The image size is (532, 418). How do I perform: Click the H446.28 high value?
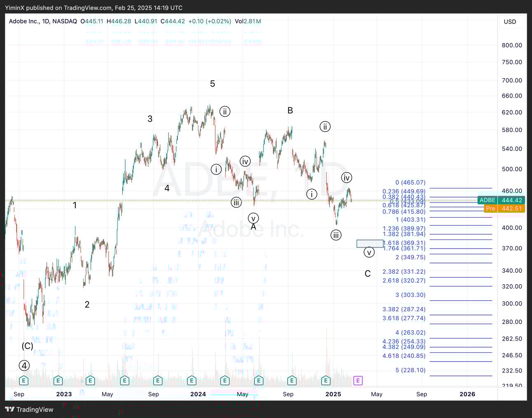(x=119, y=21)
